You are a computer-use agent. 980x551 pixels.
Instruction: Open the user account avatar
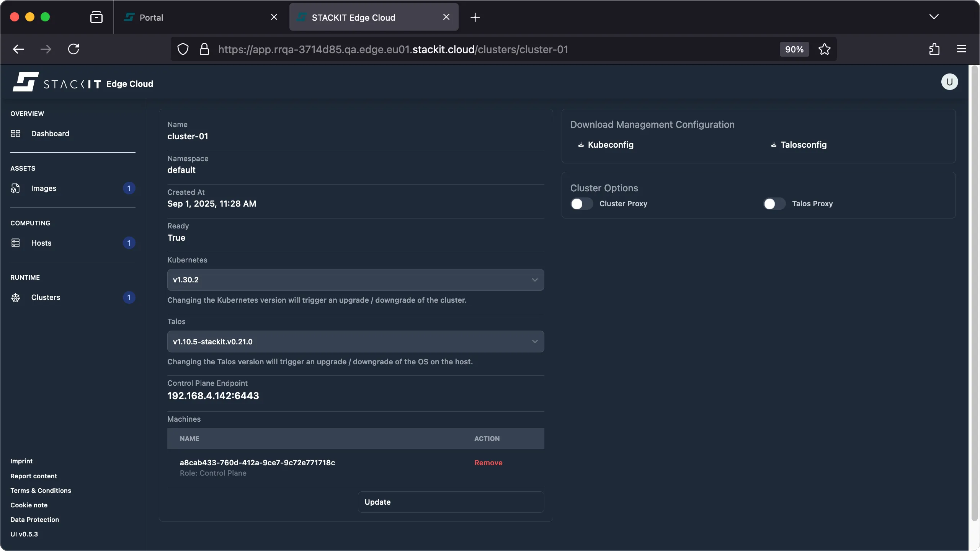[949, 82]
